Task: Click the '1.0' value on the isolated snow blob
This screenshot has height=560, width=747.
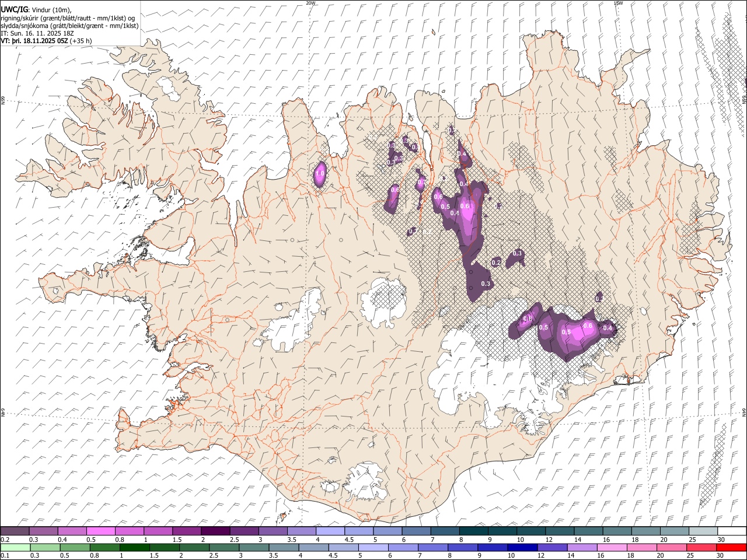Action: tap(320, 173)
